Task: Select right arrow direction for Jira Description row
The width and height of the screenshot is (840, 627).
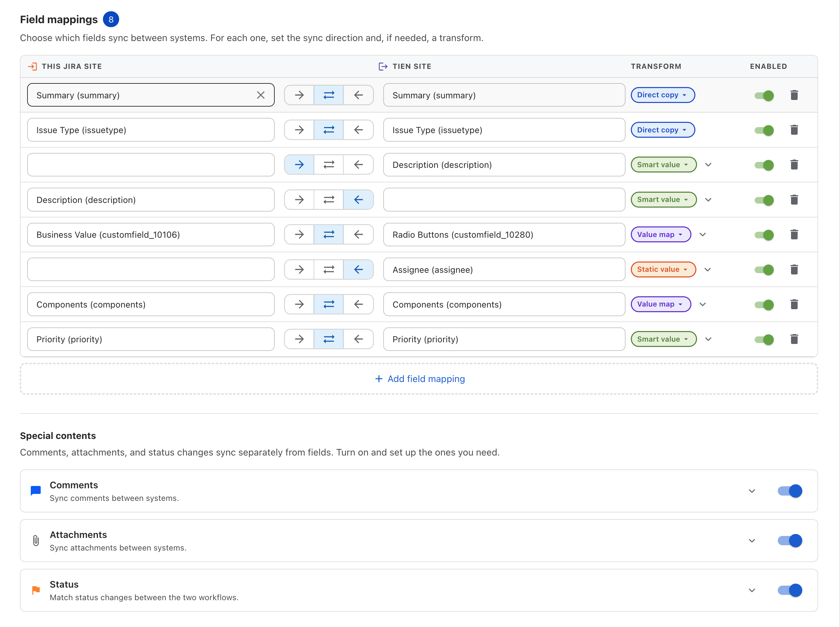Action: click(x=299, y=200)
